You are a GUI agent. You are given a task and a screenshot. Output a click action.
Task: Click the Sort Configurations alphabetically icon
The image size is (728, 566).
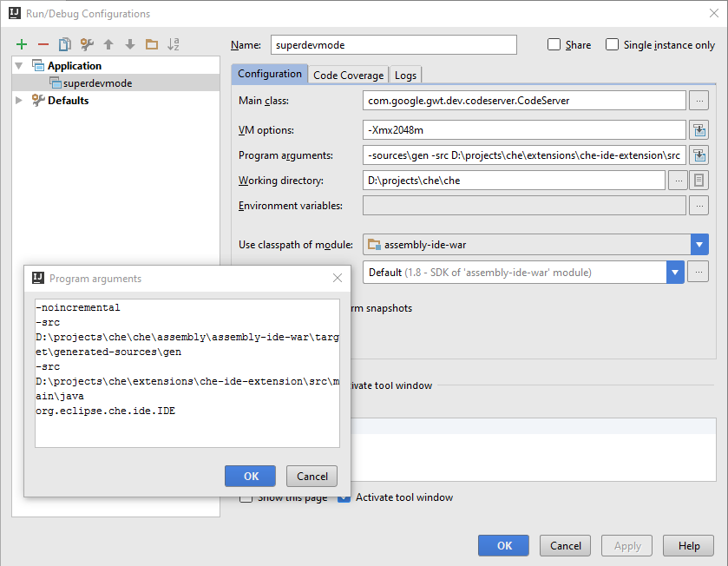pos(173,44)
